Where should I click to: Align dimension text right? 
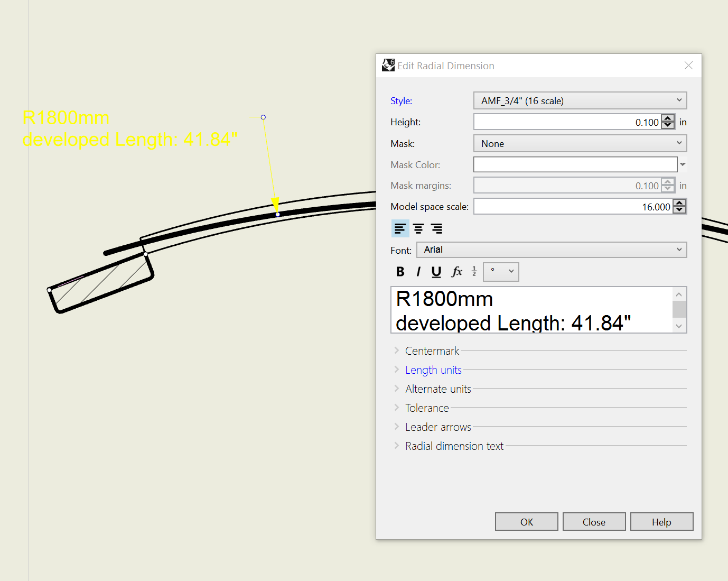coord(436,228)
